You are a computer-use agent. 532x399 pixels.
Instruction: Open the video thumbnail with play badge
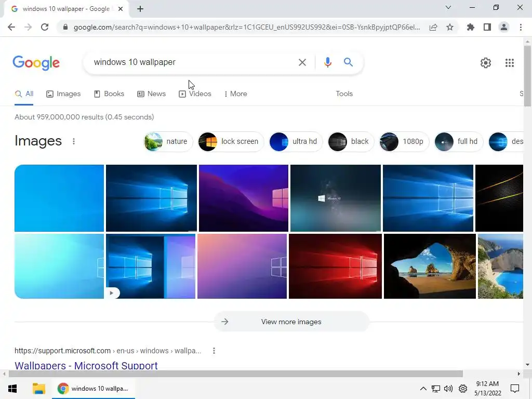(x=151, y=267)
